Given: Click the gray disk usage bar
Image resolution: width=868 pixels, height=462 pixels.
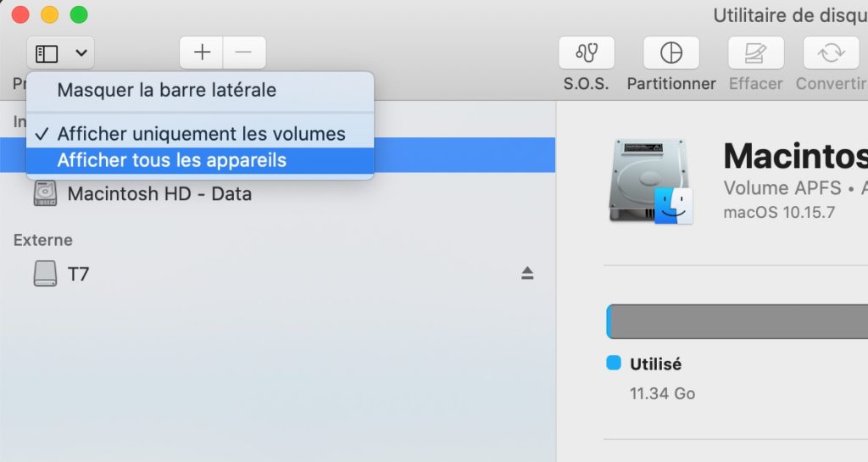Looking at the screenshot, I should click(737, 321).
